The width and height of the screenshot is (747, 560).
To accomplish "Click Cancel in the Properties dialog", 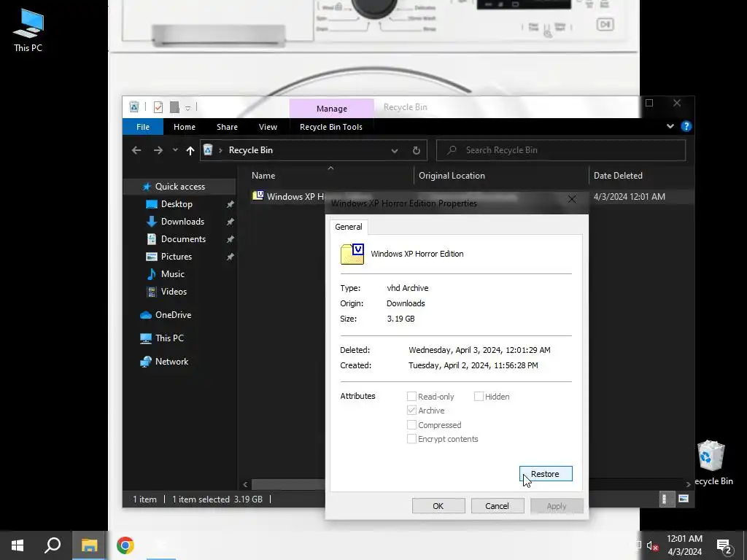I will point(498,506).
